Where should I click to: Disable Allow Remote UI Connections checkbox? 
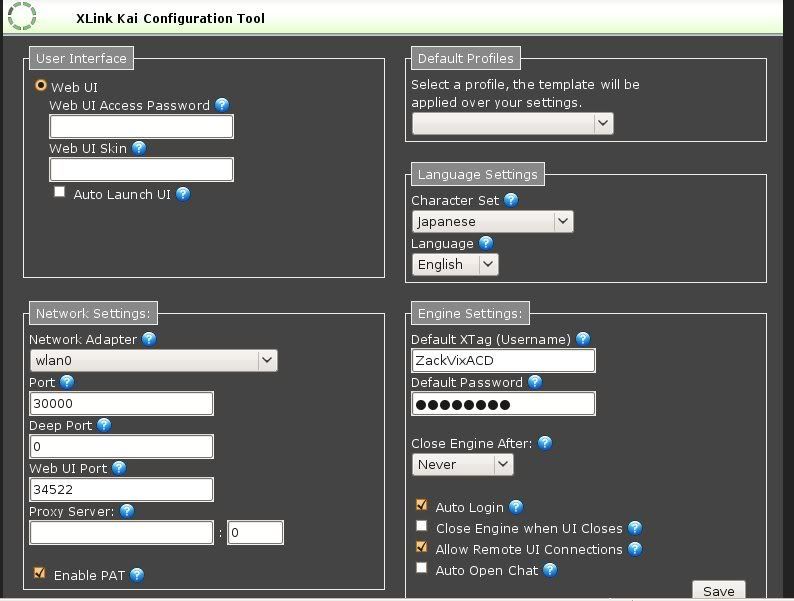(421, 547)
